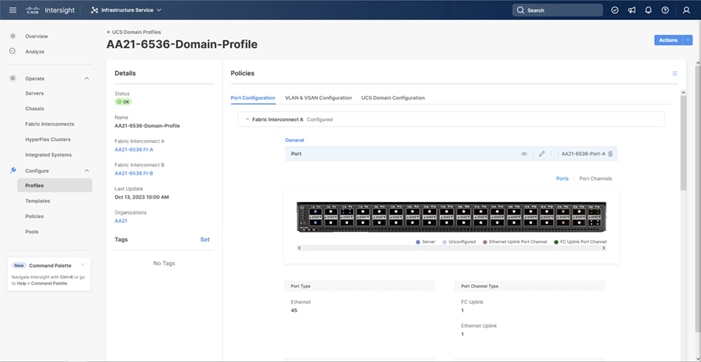Open the Infrastructure Service switcher dropdown

126,10
